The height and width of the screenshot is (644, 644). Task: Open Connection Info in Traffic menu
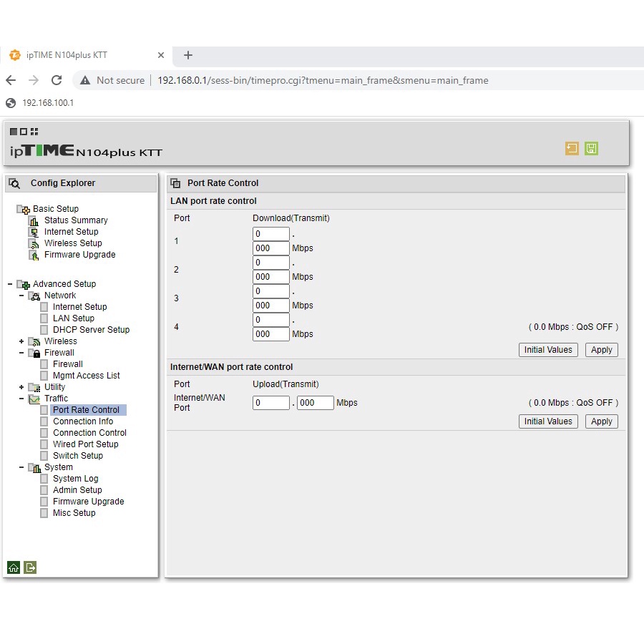coord(83,421)
